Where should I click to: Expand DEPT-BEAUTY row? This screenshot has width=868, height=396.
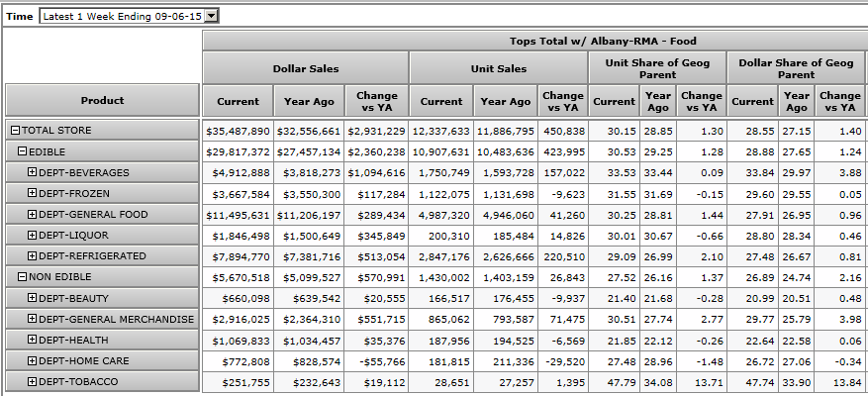(32, 298)
